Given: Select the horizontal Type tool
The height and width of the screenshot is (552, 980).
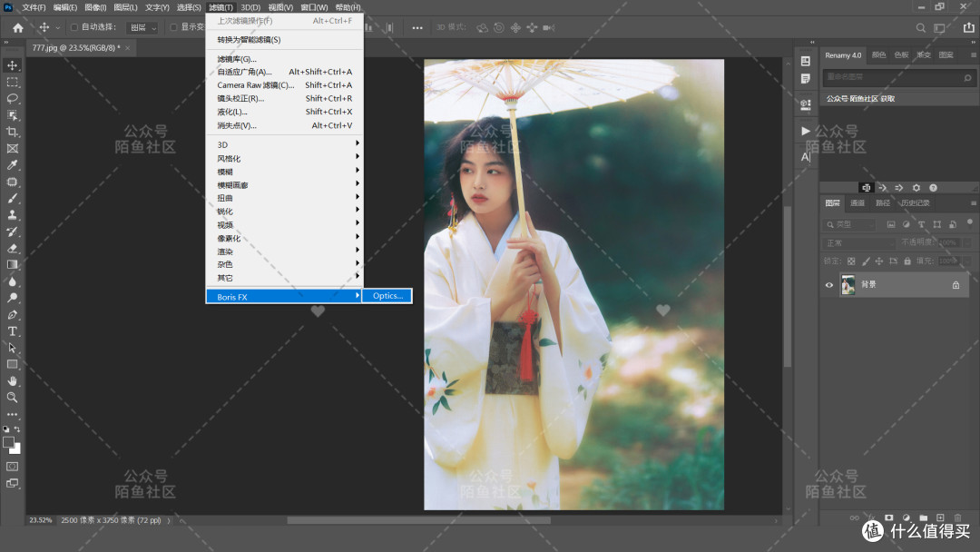Looking at the screenshot, I should 13,331.
